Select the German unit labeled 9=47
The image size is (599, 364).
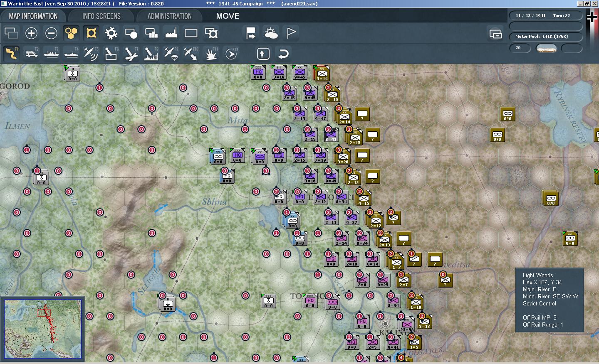click(320, 114)
